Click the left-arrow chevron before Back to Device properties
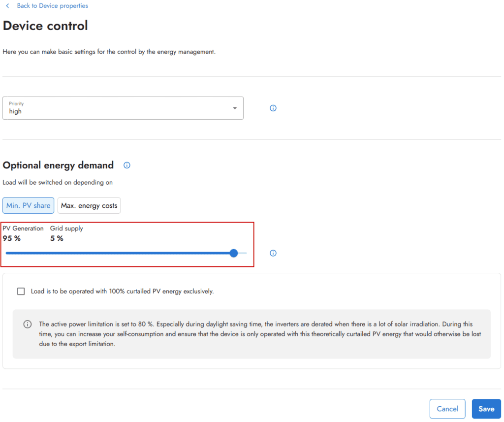This screenshot has width=504, height=422. click(7, 5)
